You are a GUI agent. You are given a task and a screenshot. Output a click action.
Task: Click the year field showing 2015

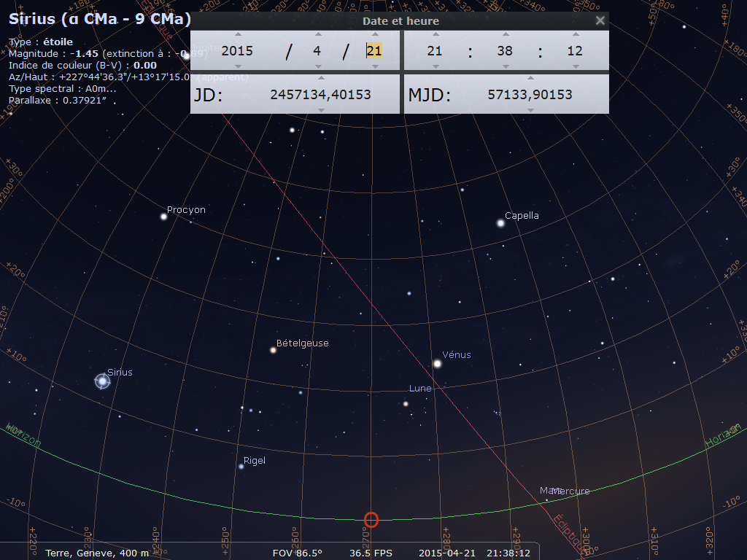[x=237, y=51]
